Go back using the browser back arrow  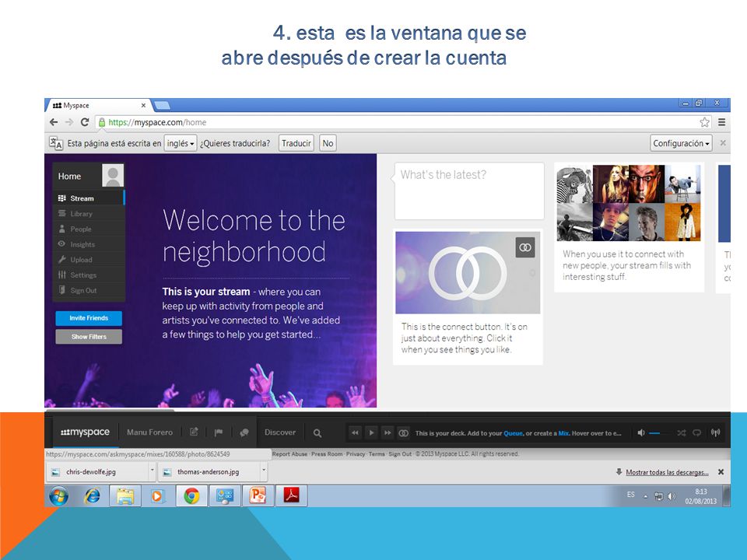[54, 122]
